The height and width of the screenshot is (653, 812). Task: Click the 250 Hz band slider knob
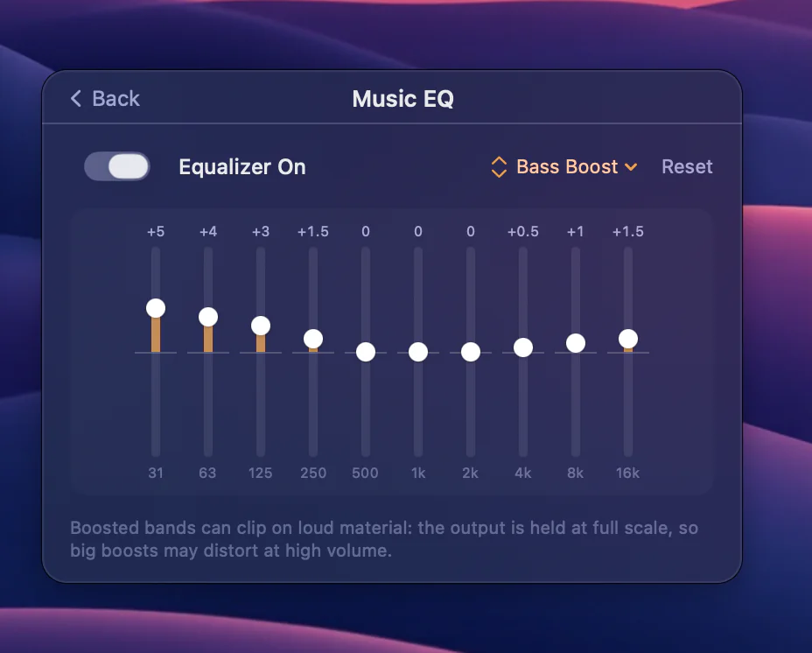pyautogui.click(x=313, y=339)
